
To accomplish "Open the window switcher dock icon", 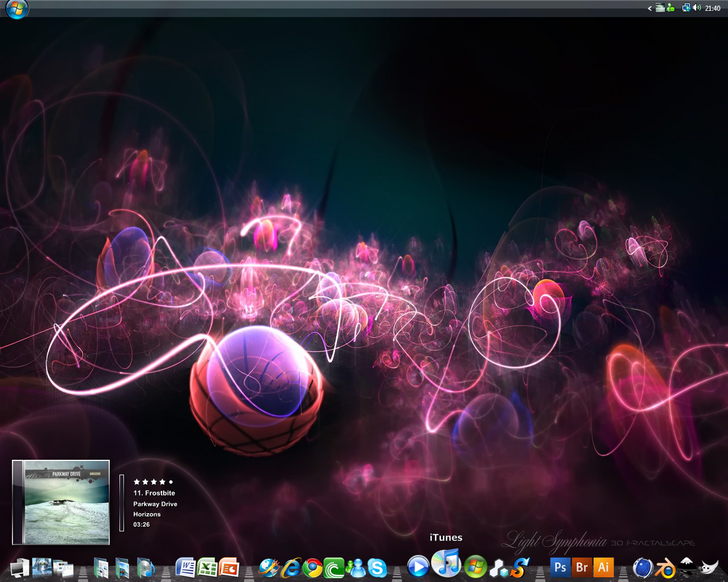I will [64, 568].
